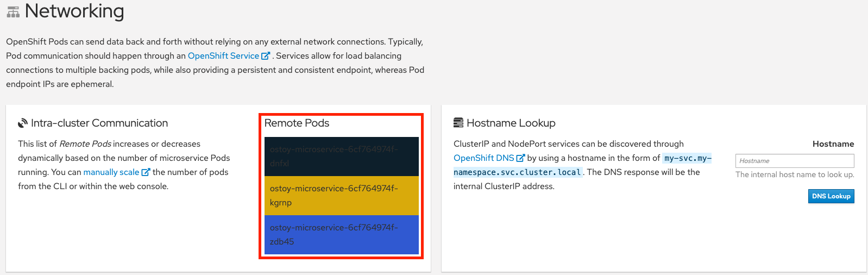
Task: Click the bold Hostname field label
Action: coord(833,144)
